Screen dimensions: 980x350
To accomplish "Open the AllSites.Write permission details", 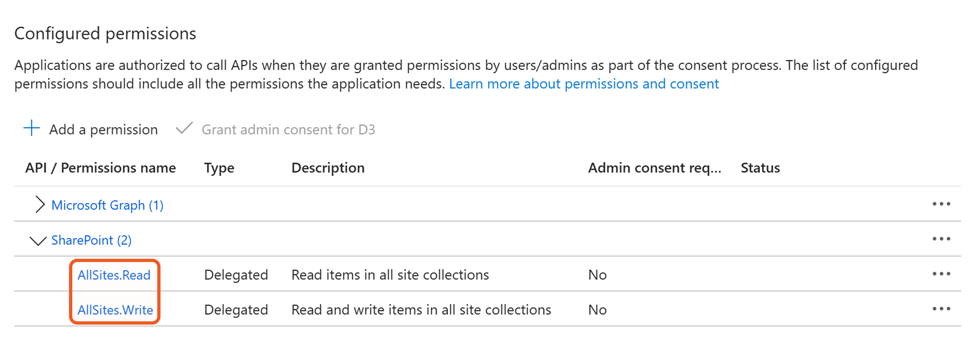I will [115, 310].
